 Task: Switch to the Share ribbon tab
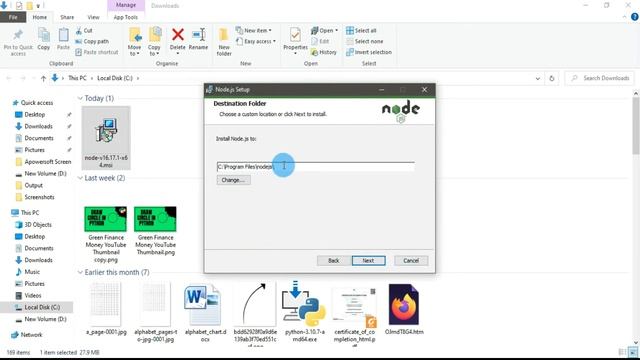pos(67,17)
